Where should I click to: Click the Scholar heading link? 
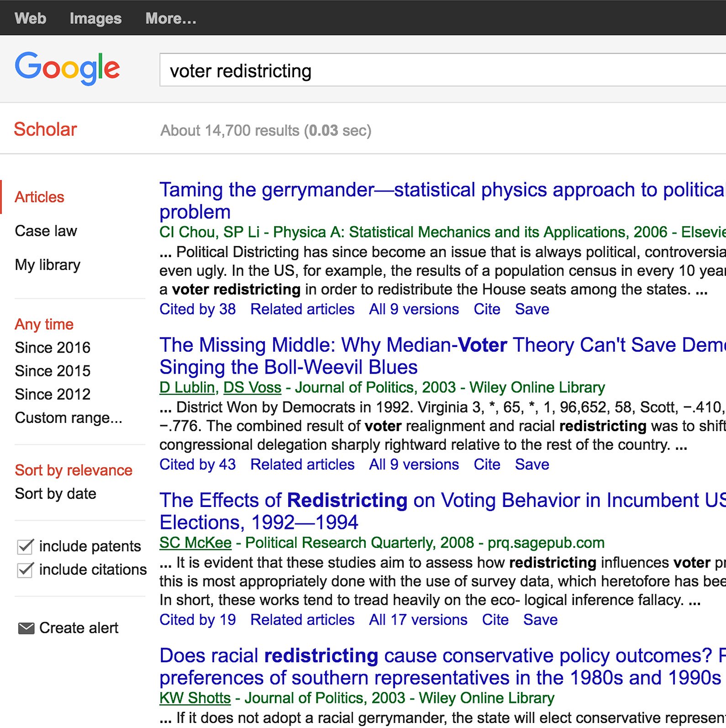pos(45,129)
